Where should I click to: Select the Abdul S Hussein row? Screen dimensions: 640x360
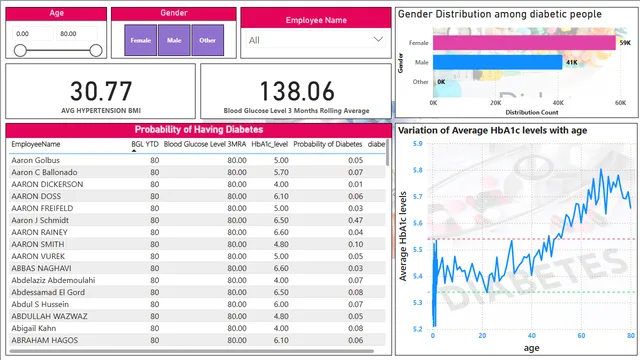point(197,304)
